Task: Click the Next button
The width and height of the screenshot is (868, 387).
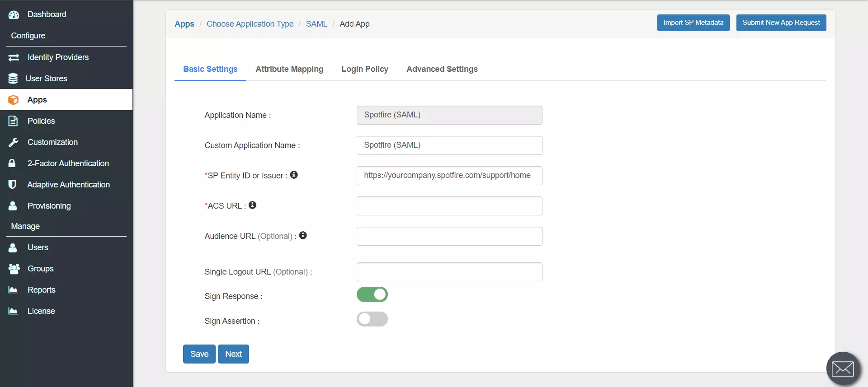Action: [233, 354]
